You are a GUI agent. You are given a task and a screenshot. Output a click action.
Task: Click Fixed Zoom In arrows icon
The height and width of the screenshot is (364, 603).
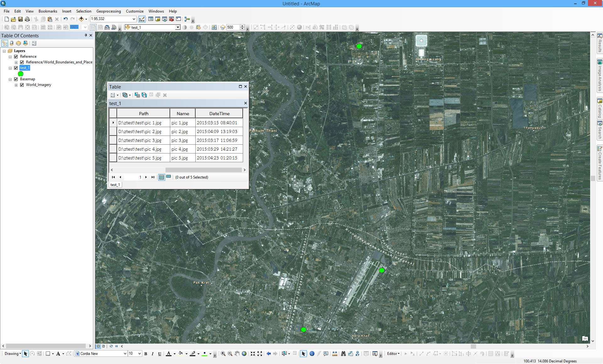pos(253,354)
